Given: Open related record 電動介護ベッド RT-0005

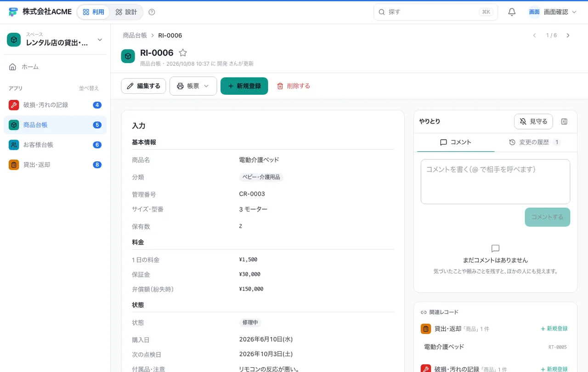Looking at the screenshot, I should click(495, 347).
